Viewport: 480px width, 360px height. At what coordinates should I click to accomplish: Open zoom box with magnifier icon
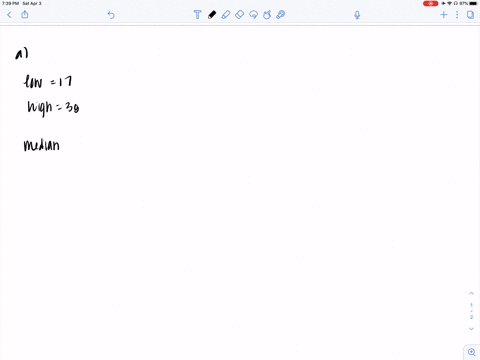pyautogui.click(x=472, y=352)
